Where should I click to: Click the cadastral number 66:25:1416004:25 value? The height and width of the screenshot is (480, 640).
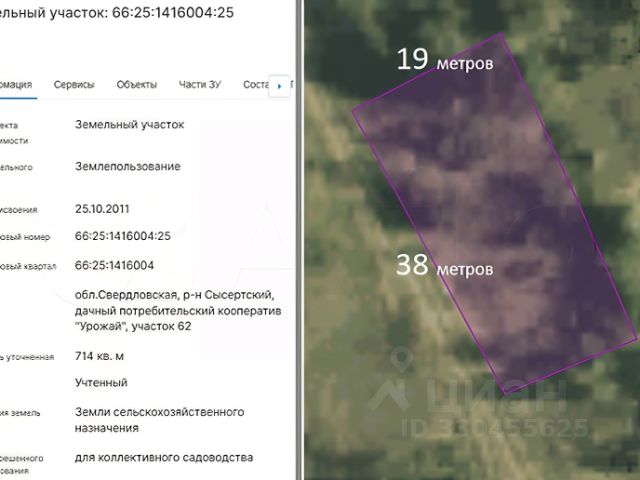(x=123, y=236)
